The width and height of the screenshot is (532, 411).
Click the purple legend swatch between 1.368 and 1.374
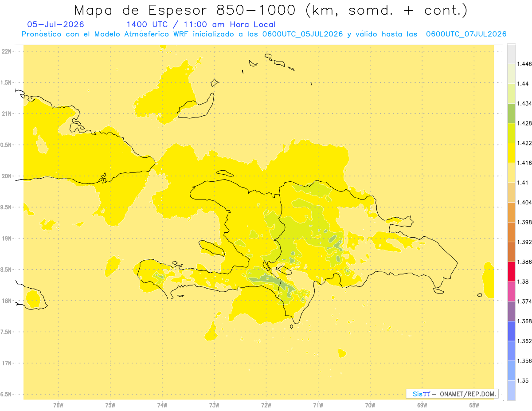[511, 311]
